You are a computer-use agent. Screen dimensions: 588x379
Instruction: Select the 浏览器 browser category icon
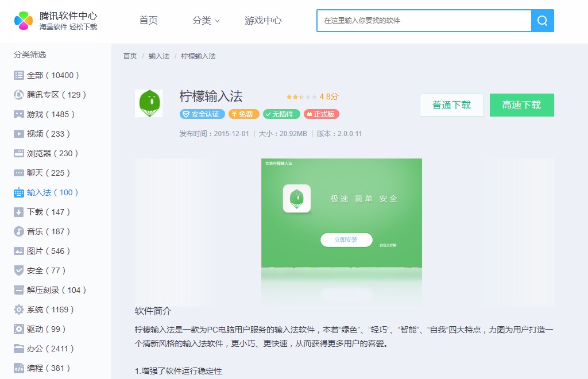pos(18,153)
